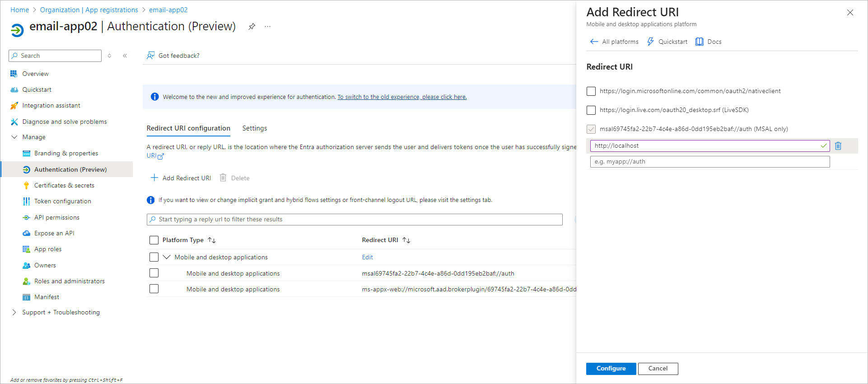Sort by Platform Type column arrows

211,240
